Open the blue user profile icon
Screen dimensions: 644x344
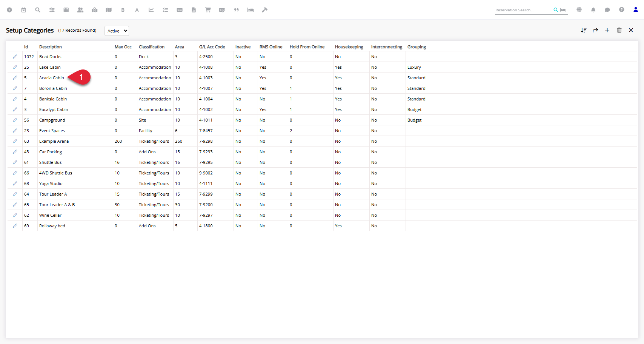[636, 10]
